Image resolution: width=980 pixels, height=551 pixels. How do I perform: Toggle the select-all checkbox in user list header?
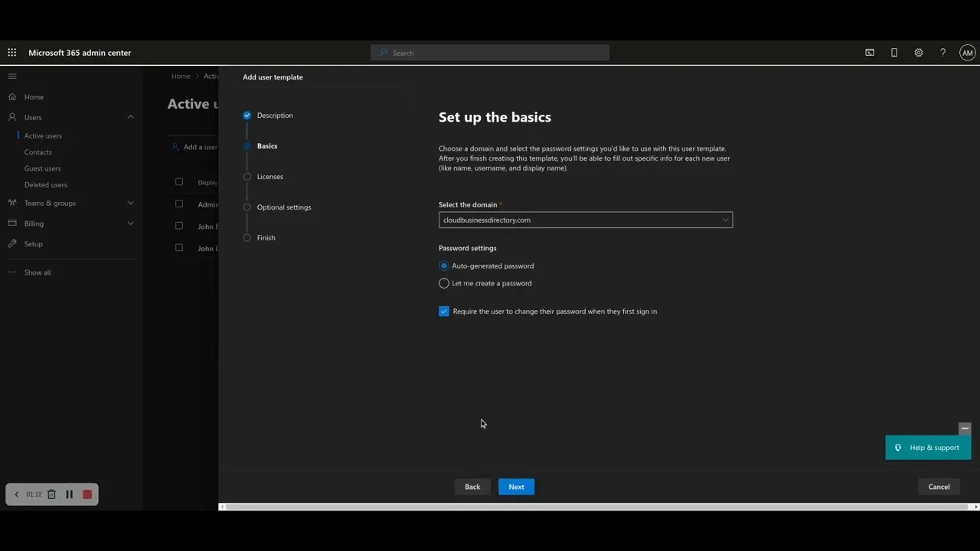click(x=179, y=181)
